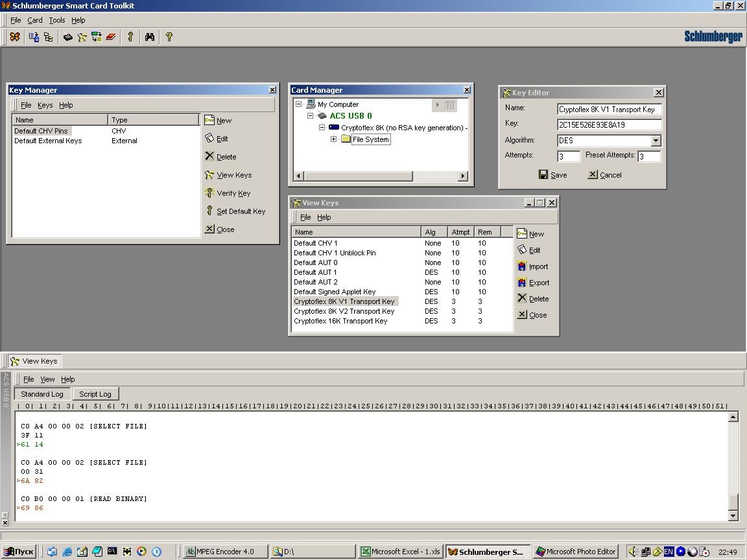Click Export in View Keys window
747x560 pixels.
click(x=534, y=283)
